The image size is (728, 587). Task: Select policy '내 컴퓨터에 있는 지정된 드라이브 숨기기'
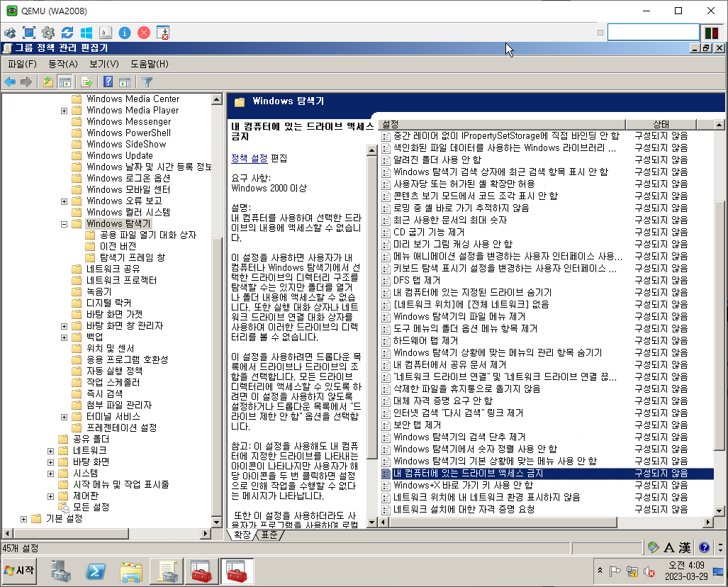click(472, 292)
